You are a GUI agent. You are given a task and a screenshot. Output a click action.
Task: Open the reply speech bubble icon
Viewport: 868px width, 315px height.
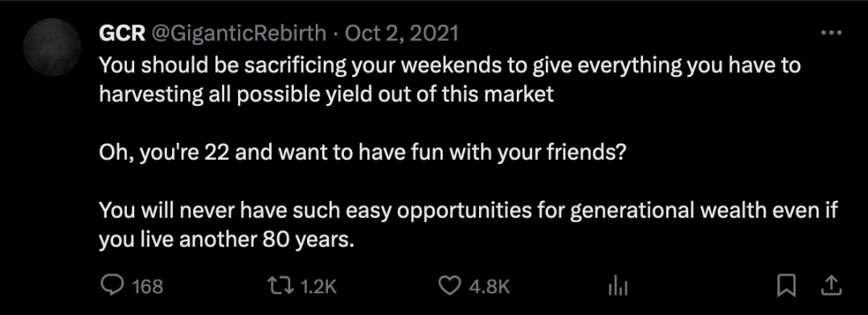click(113, 285)
